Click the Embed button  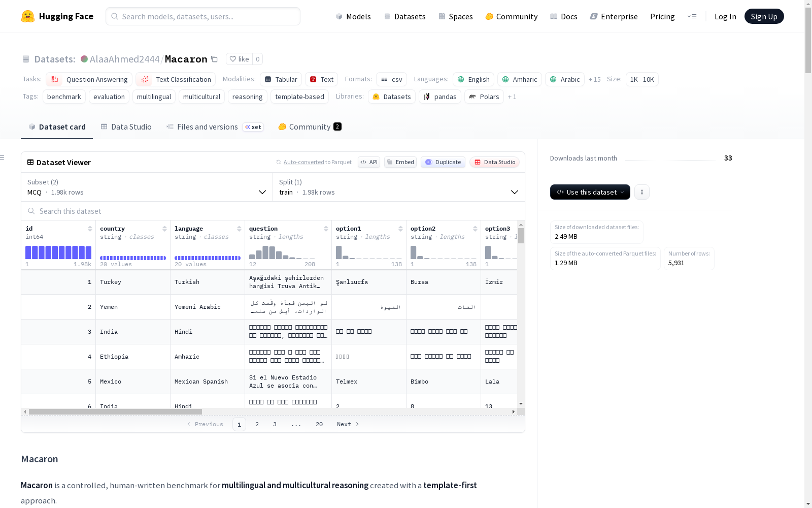click(400, 162)
